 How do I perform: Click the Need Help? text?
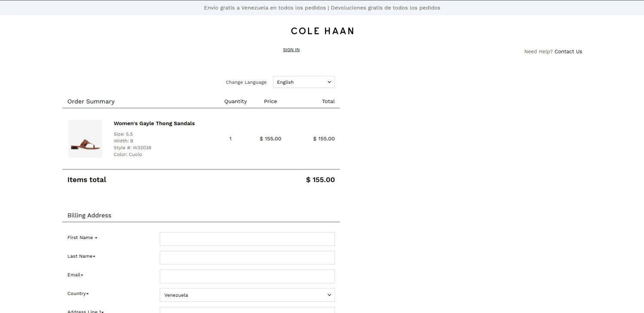tap(538, 52)
